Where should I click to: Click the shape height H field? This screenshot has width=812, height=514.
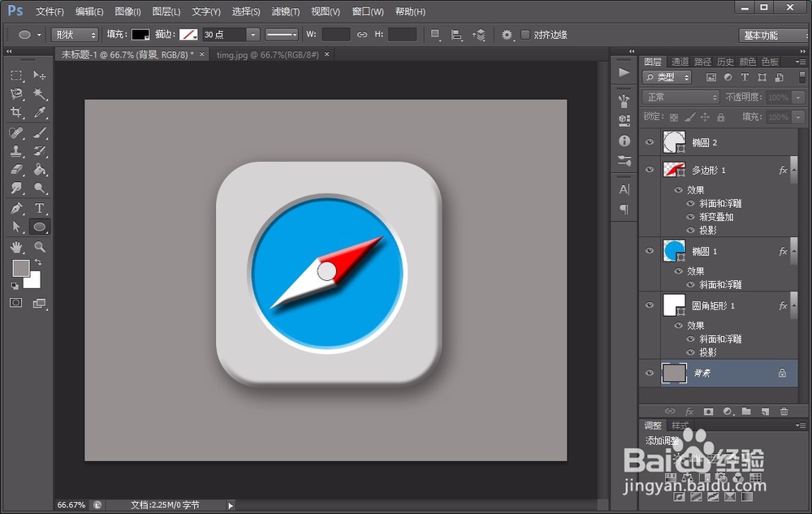pyautogui.click(x=403, y=35)
